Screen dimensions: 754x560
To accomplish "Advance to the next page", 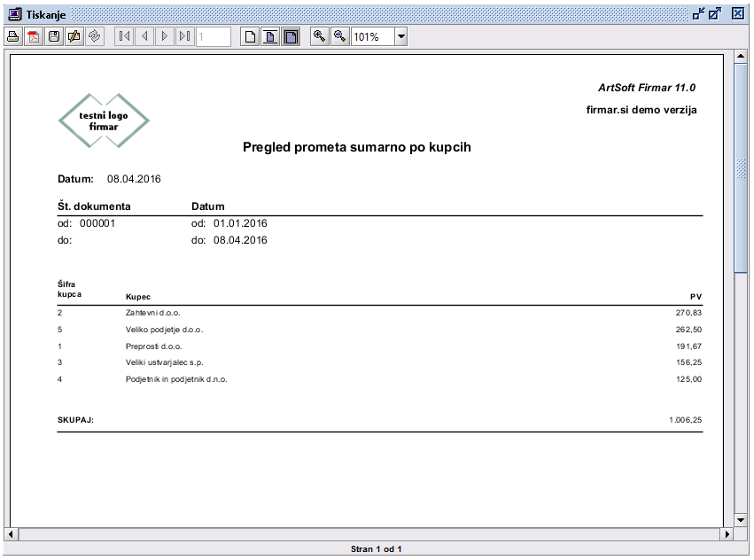I will [x=165, y=36].
